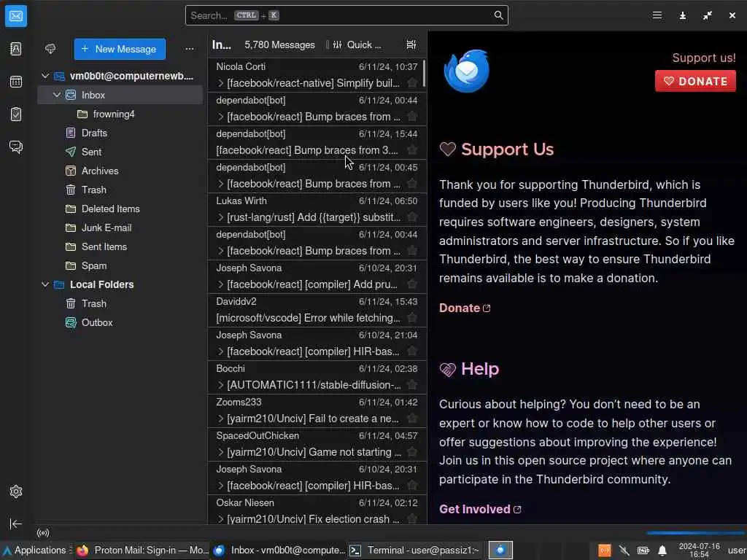Open the Tasks space
The height and width of the screenshot is (560, 747).
(x=16, y=114)
